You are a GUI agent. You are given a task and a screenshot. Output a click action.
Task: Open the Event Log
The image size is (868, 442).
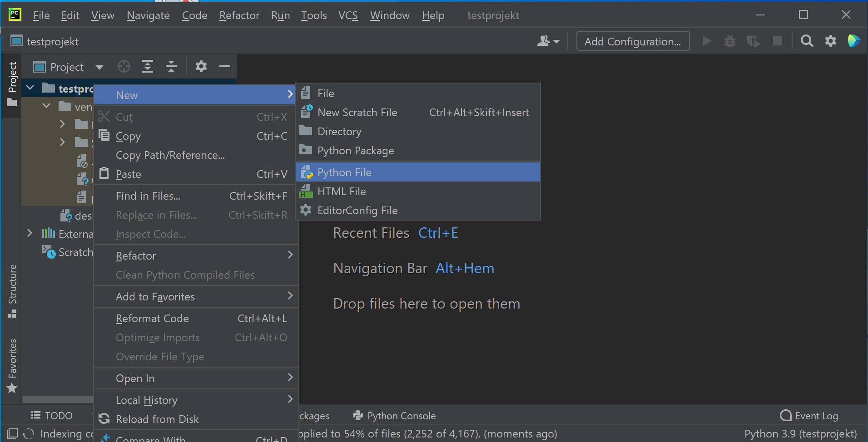click(809, 416)
